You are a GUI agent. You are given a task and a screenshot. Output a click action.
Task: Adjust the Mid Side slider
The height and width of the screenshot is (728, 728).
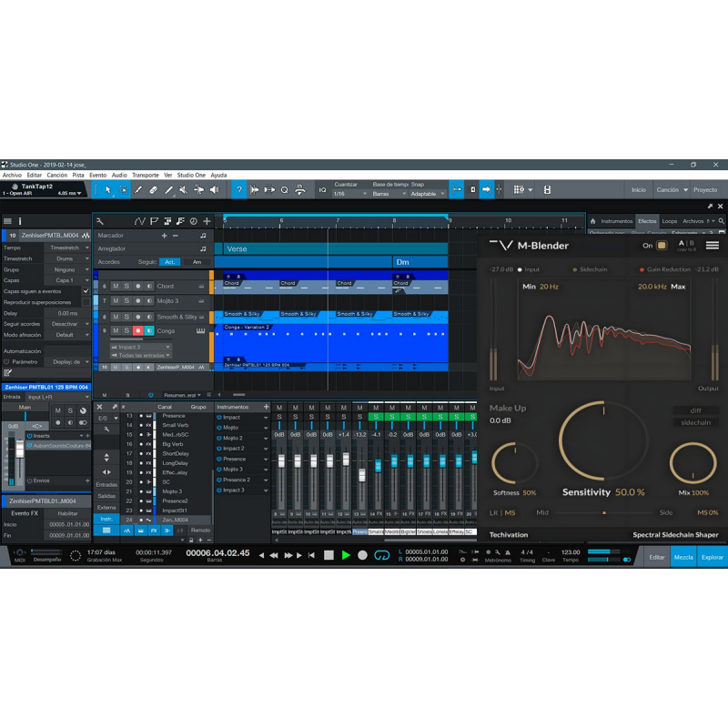pyautogui.click(x=603, y=512)
